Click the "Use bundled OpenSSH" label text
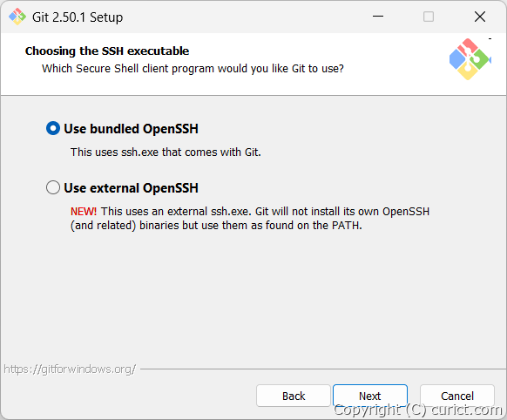Screen dimensions: 507x420 [x=131, y=129]
